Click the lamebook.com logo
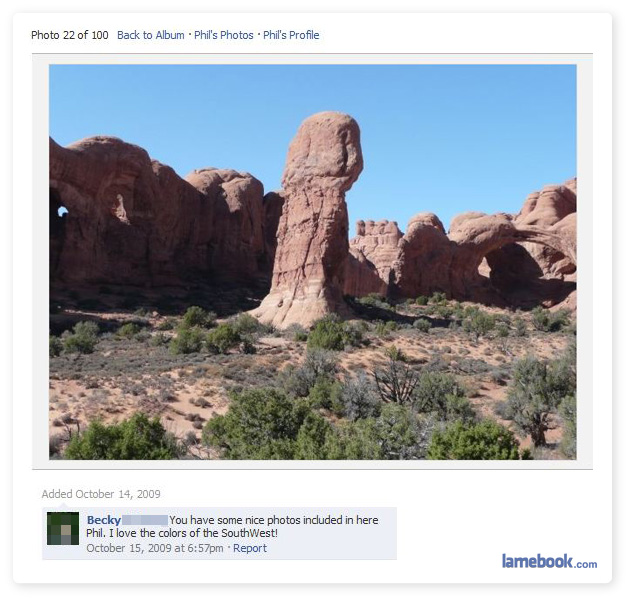 click(x=549, y=561)
